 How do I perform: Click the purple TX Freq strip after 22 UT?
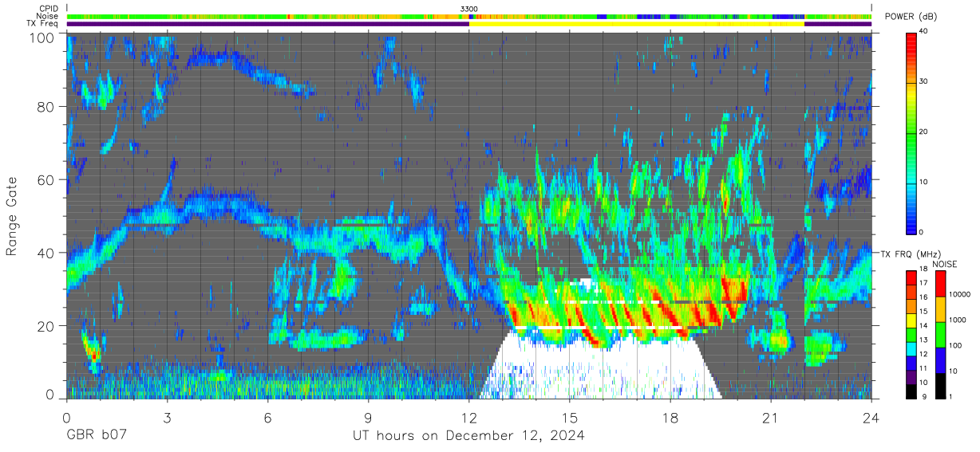point(838,24)
